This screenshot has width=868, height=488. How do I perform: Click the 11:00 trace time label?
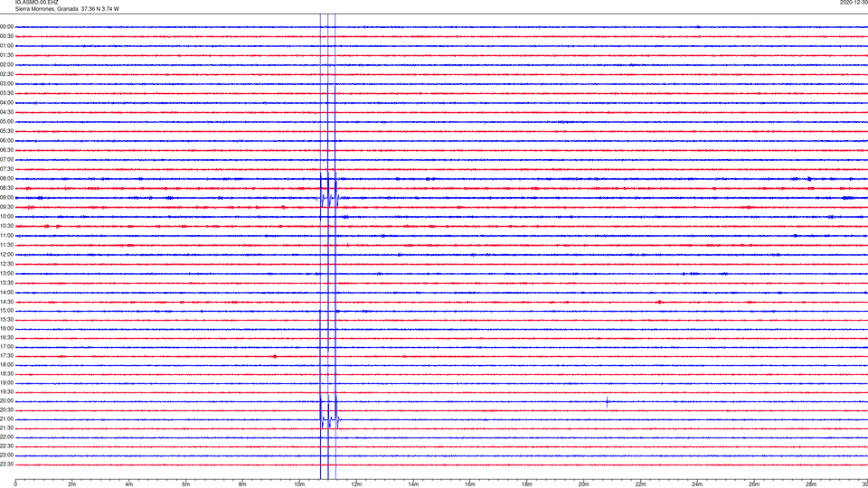(6, 236)
